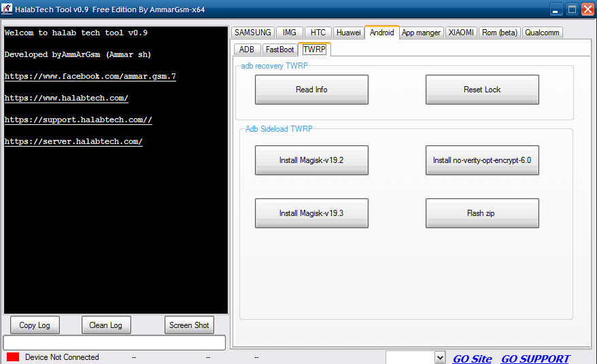Open the Huawei tab
The image size is (597, 364).
click(x=348, y=33)
